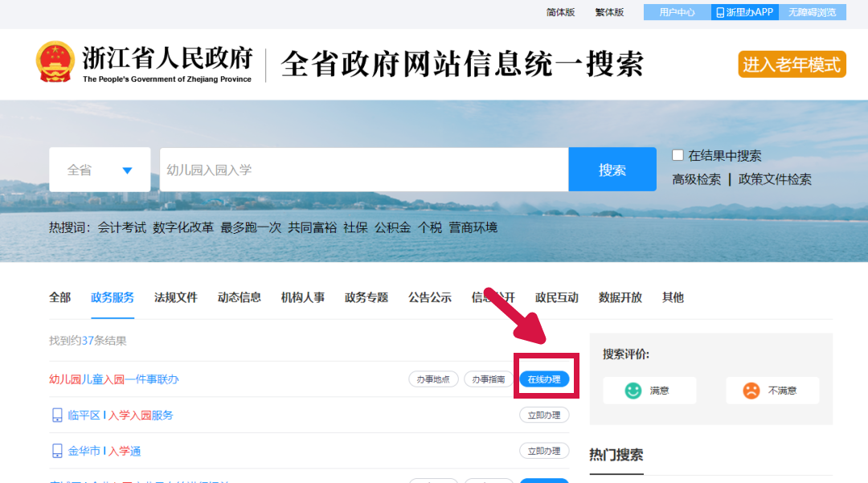Open the 金华市 入学通 result
868x483 pixels.
[104, 451]
